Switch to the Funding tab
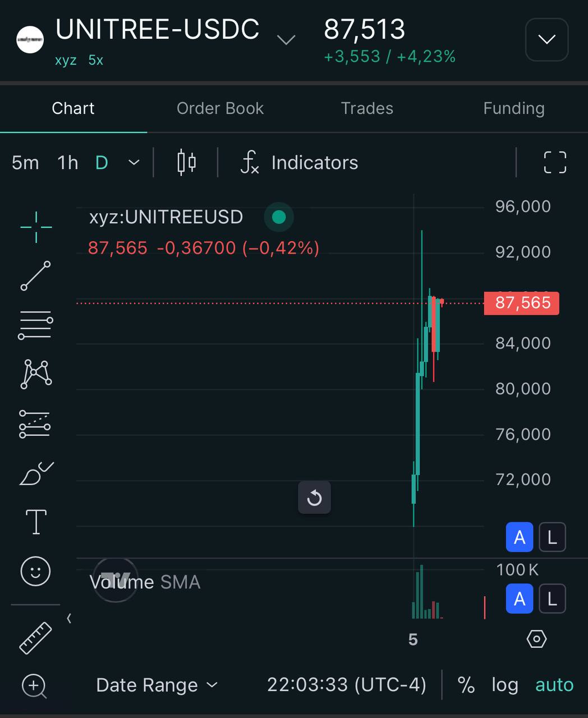The image size is (588, 718). 514,108
